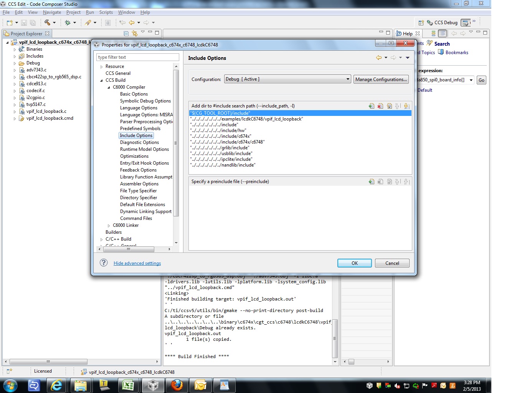Click the Edit include path icon
This screenshot has width=532, height=393.
click(389, 106)
